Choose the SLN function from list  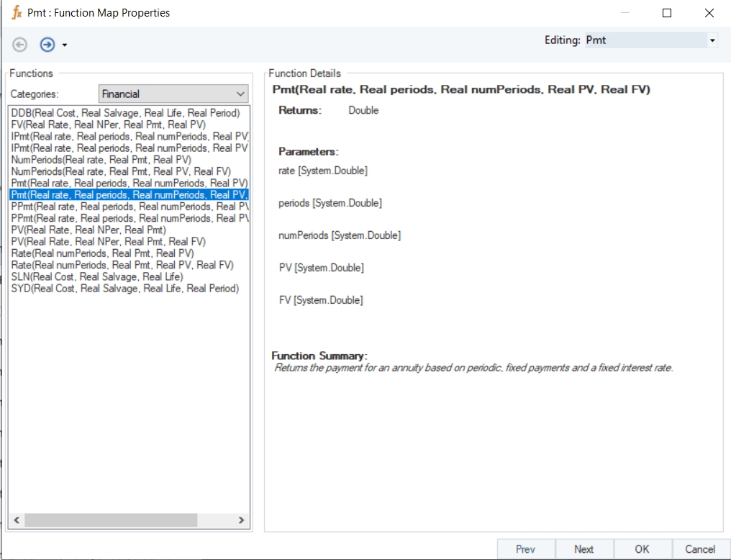(x=97, y=276)
